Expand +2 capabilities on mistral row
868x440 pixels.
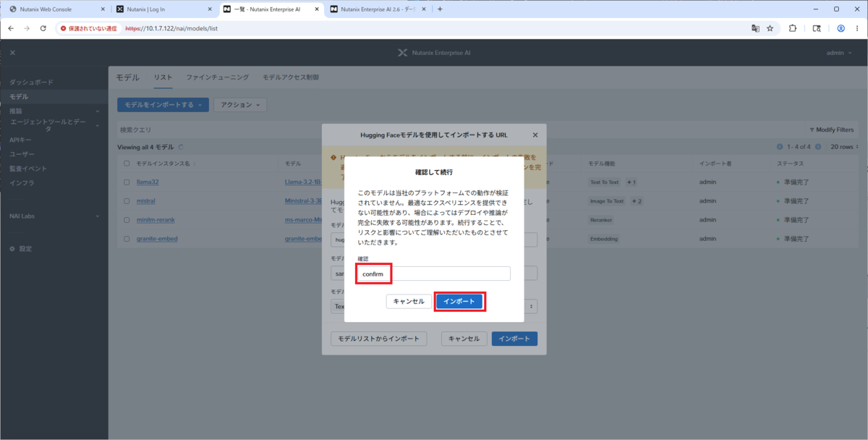point(637,200)
